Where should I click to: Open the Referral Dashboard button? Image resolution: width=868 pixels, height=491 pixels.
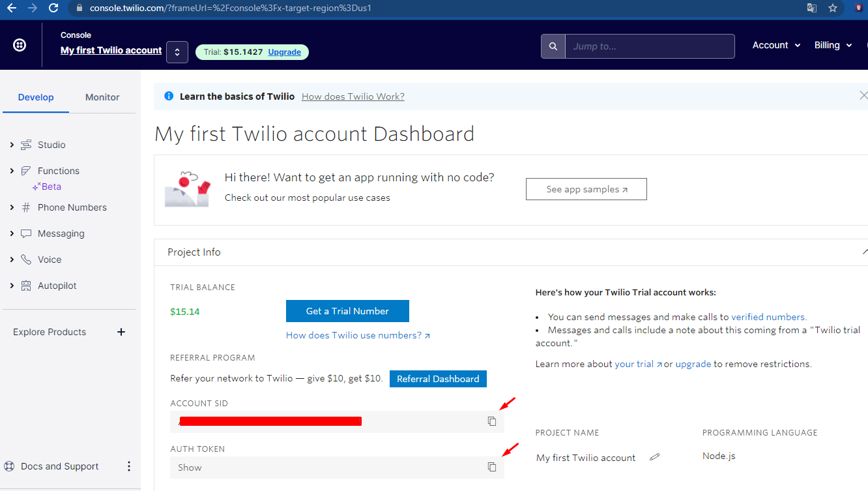[438, 379]
